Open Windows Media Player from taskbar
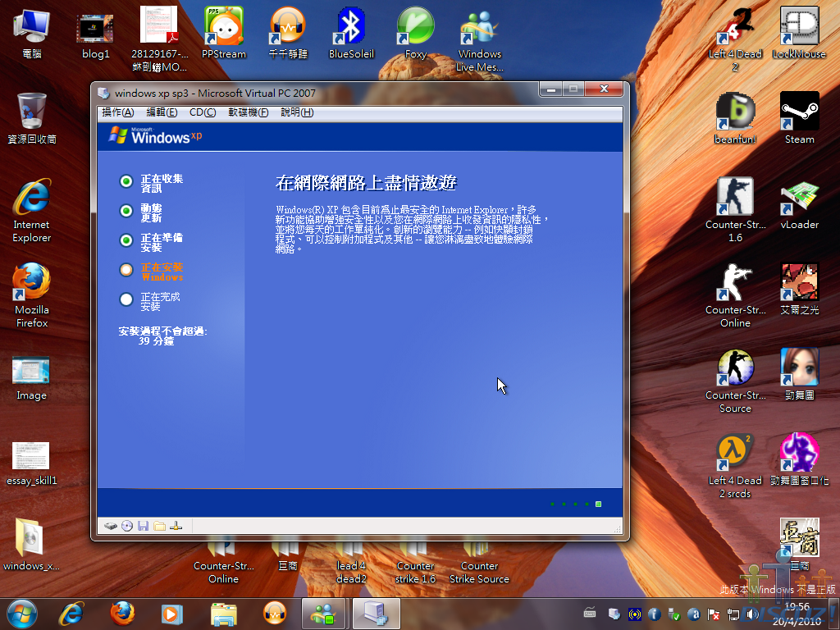The image size is (840, 630). (x=172, y=614)
